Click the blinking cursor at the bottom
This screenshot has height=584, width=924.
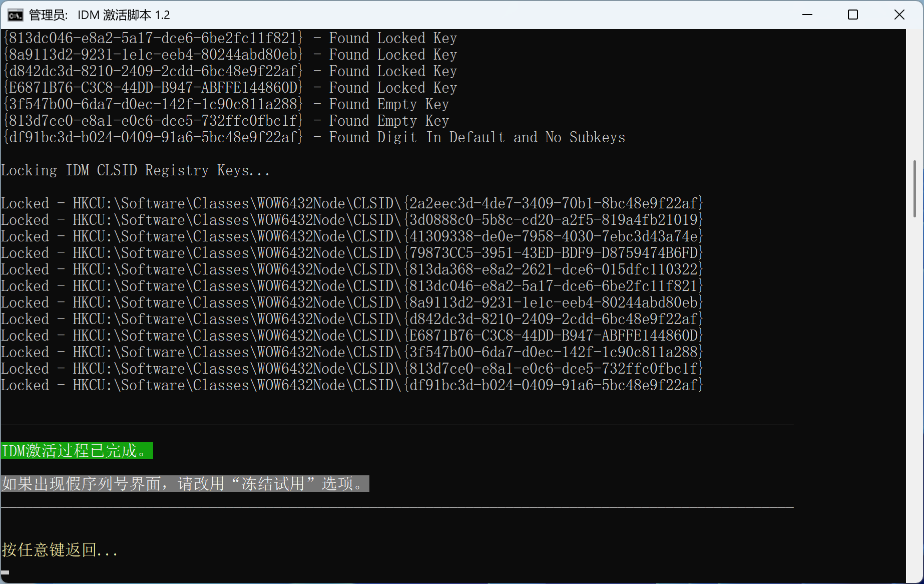click(5, 572)
